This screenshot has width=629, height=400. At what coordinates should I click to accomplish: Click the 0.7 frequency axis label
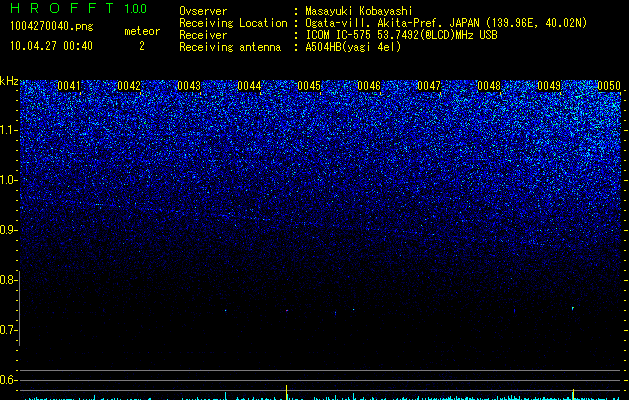(x=8, y=330)
